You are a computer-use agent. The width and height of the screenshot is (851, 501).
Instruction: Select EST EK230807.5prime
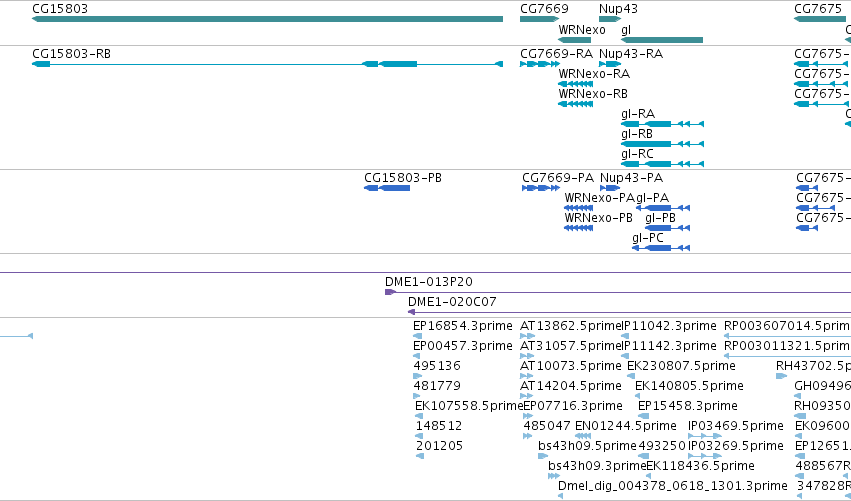click(x=681, y=366)
